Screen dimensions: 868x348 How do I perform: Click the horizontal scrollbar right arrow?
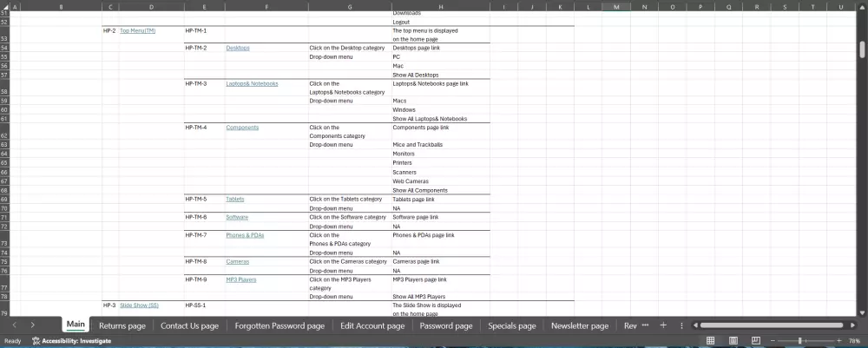coord(851,325)
